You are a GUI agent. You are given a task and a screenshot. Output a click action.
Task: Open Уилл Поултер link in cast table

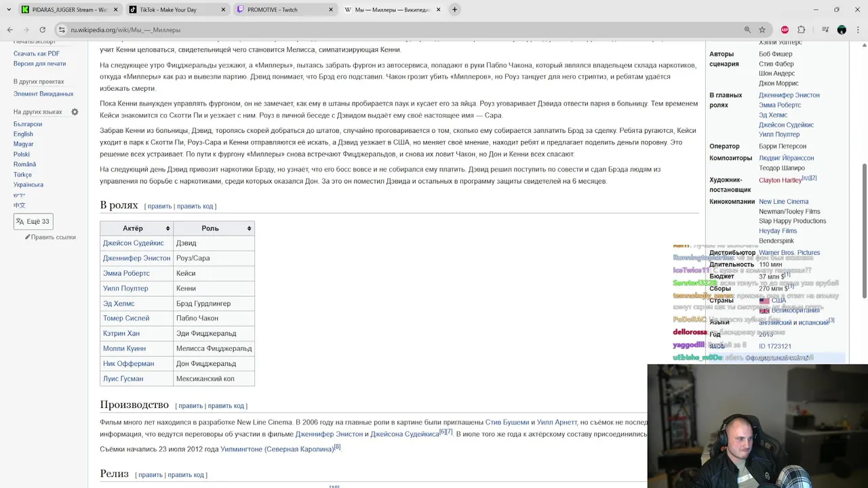[125, 289]
